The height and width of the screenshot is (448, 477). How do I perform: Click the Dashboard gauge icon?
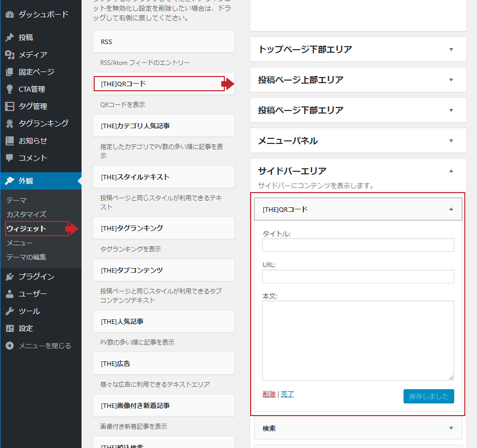point(9,15)
